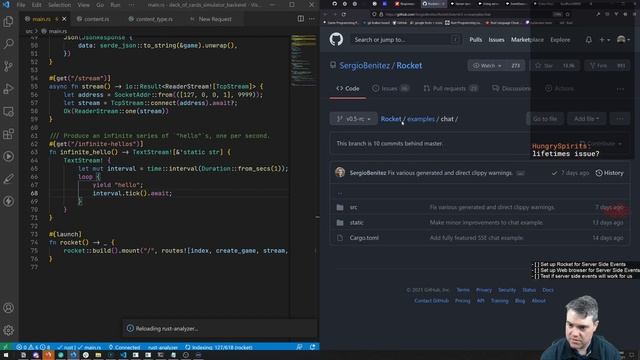Switch to the content.rs editor tab

coord(97,19)
